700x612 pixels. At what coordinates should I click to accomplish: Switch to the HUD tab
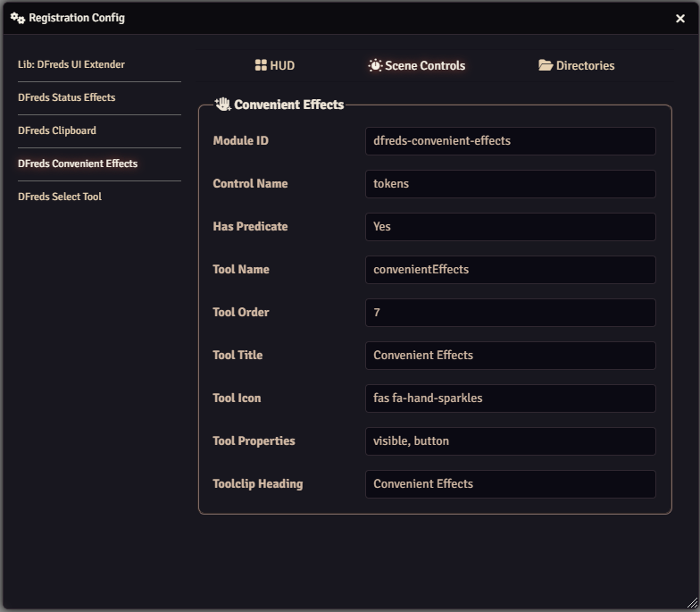[x=275, y=65]
